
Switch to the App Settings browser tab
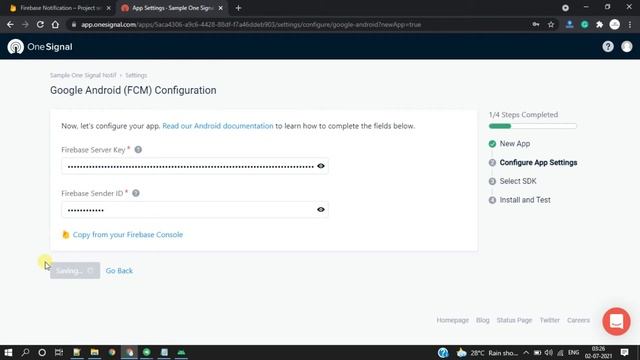click(171, 8)
